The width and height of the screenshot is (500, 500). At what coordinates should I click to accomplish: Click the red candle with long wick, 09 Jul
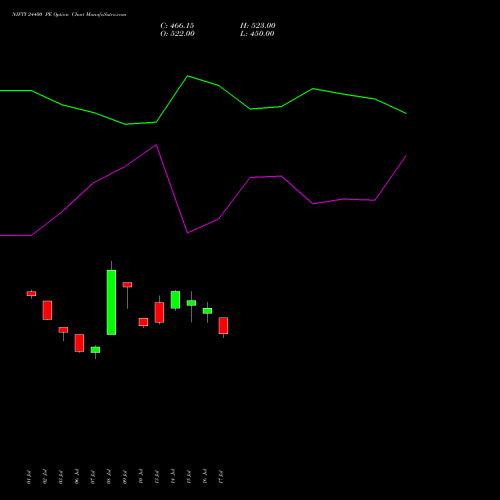(127, 285)
